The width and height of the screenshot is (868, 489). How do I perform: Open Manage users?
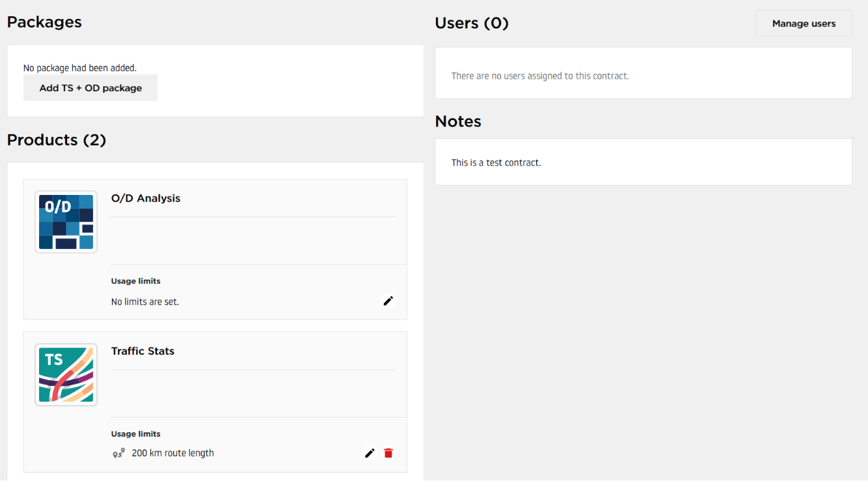tap(803, 23)
